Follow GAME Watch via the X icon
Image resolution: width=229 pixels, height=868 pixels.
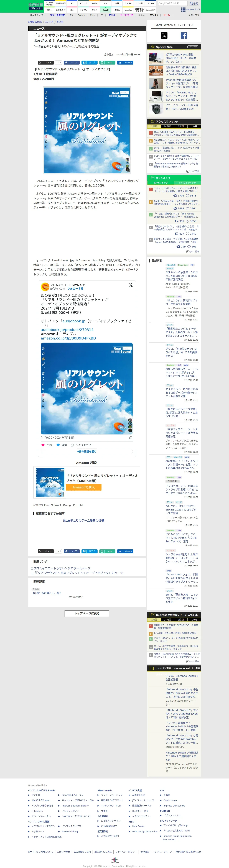[164, 35]
